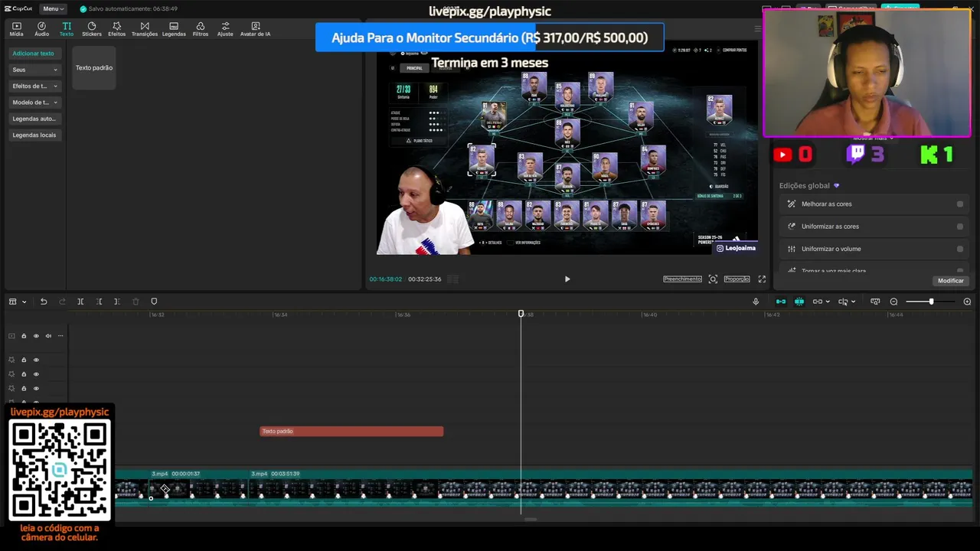The width and height of the screenshot is (980, 551).
Task: Enable Uniformizar as cores checkbox
Action: tap(960, 227)
